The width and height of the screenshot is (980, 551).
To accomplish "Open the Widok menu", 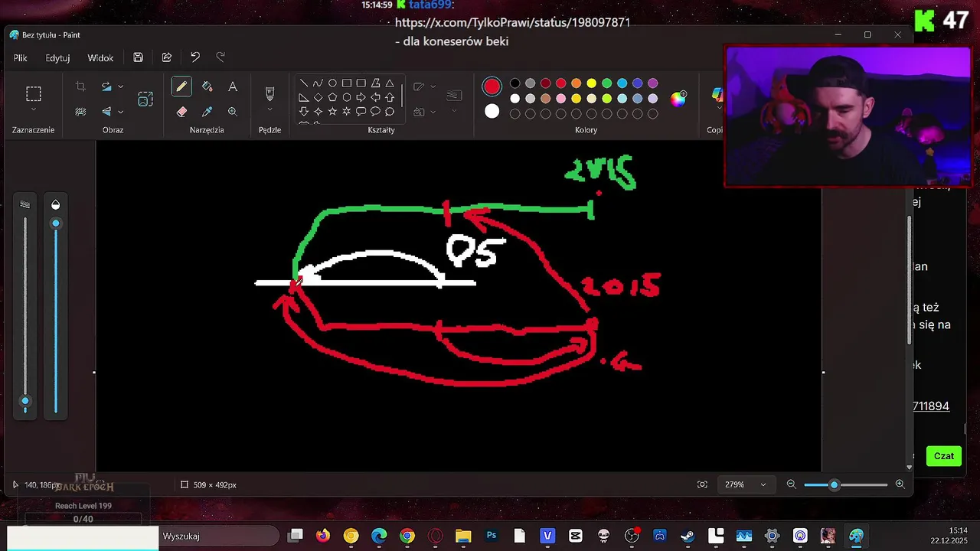I will (100, 57).
